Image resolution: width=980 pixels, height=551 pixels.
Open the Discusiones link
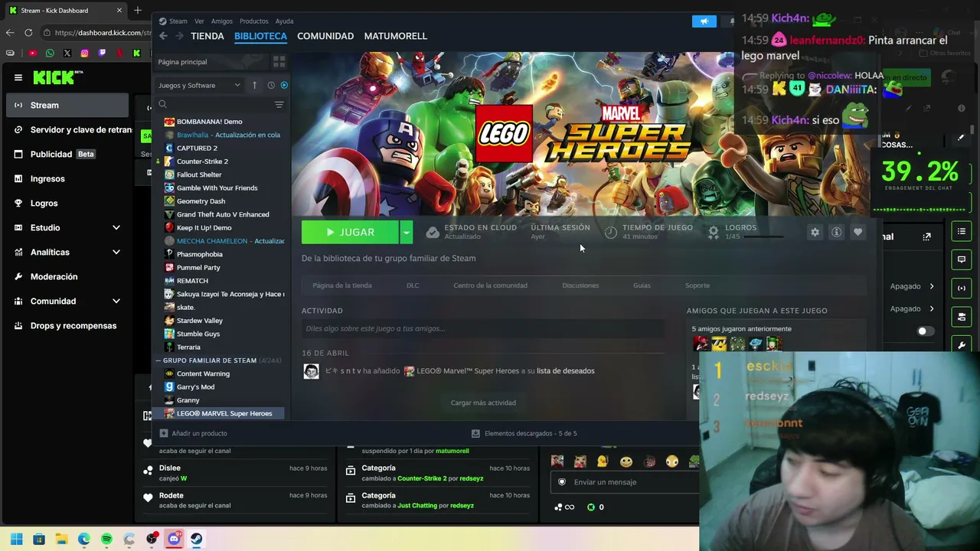pos(580,285)
